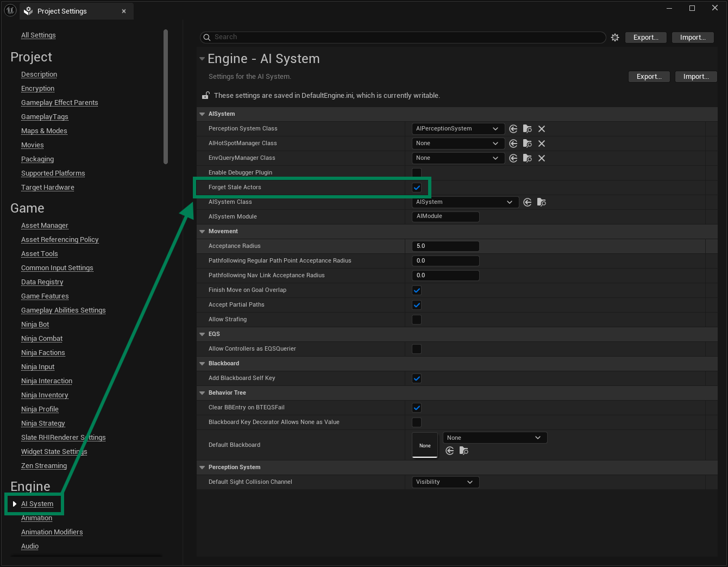Image resolution: width=728 pixels, height=567 pixels.
Task: Clear the AIHotSpotManager Class value with X
Action: point(542,144)
